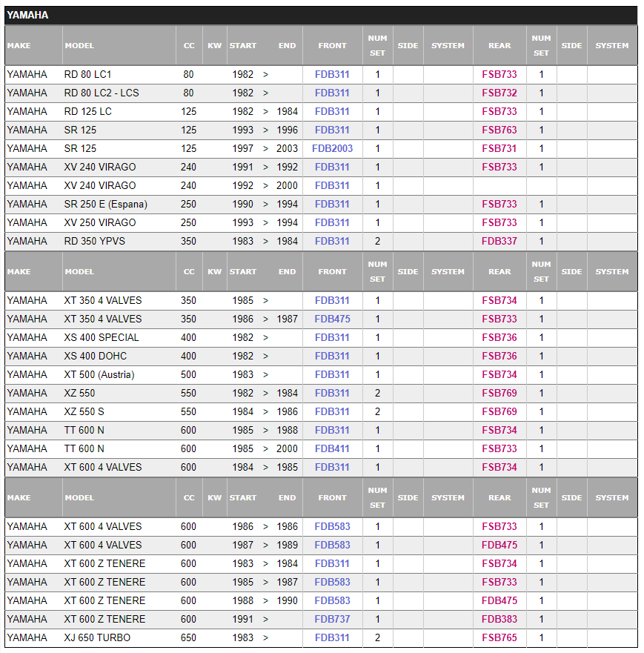Open FDB311 link in XV 240 VIRAGO row ending 2000
644x653 pixels.
pyautogui.click(x=332, y=186)
